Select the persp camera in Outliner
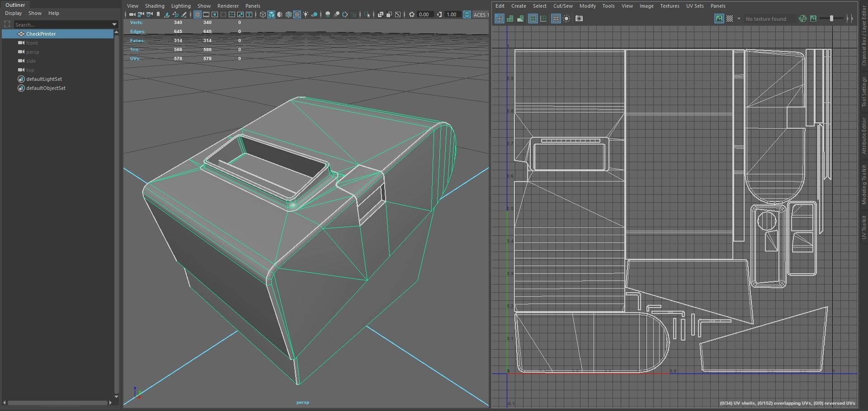 (x=33, y=52)
